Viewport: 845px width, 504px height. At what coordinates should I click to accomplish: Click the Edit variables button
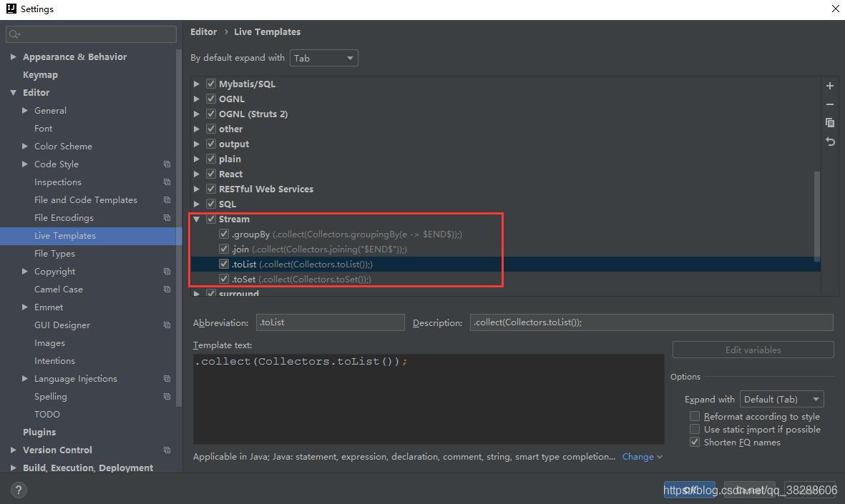click(x=753, y=350)
